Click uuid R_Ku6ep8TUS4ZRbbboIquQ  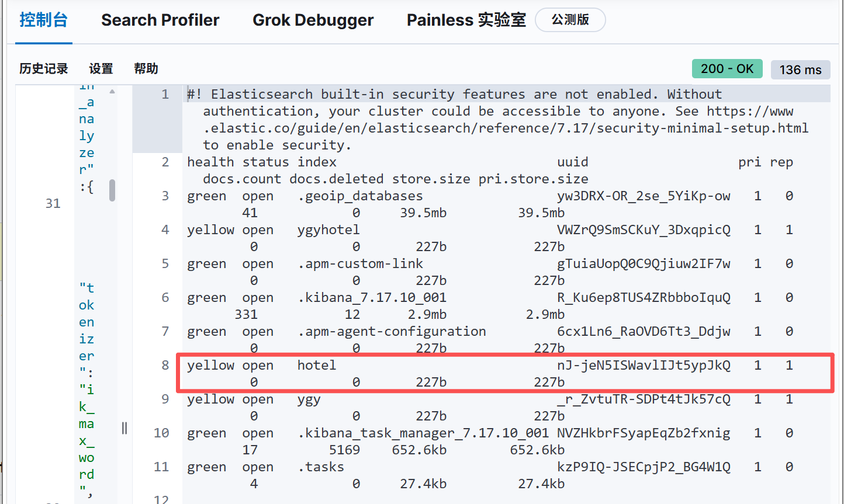(644, 297)
